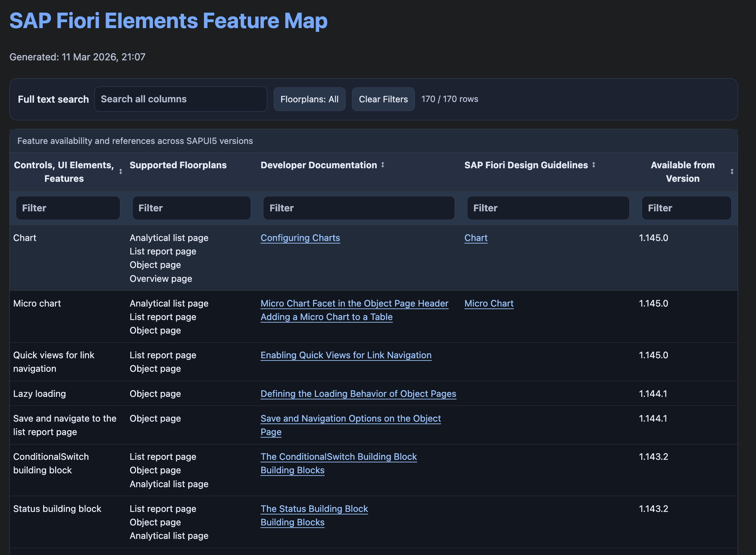Sort the SAP Fiori Design Guidelines column
The width and height of the screenshot is (756, 555).
pyautogui.click(x=594, y=165)
